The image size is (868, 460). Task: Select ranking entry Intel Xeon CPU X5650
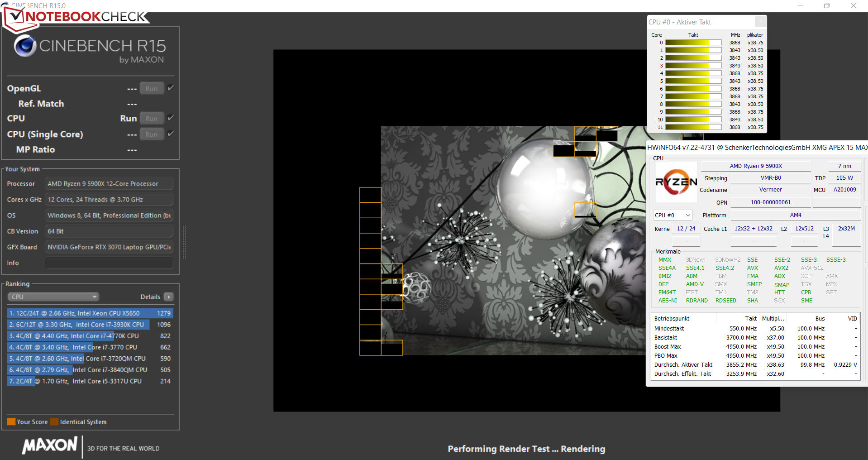pyautogui.click(x=90, y=313)
